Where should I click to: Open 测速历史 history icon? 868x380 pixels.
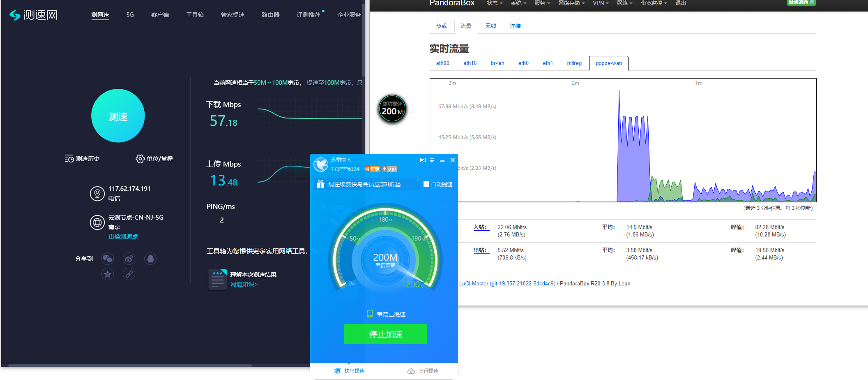(69, 159)
